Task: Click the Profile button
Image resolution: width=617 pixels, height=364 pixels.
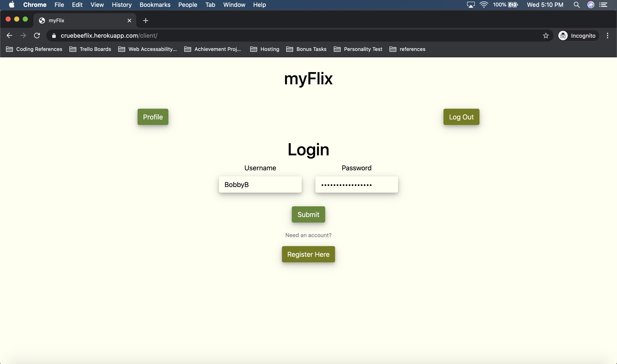Action: coord(153,117)
